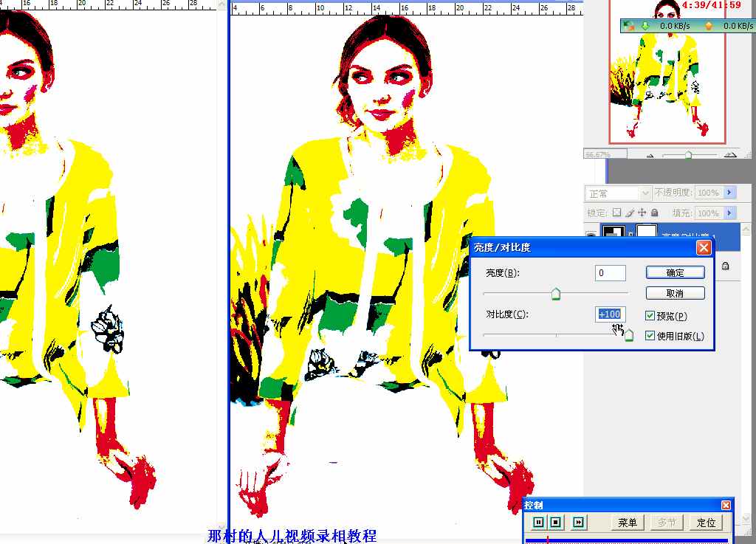
Task: Click the Layers panel scroll up arrow
Action: click(746, 230)
